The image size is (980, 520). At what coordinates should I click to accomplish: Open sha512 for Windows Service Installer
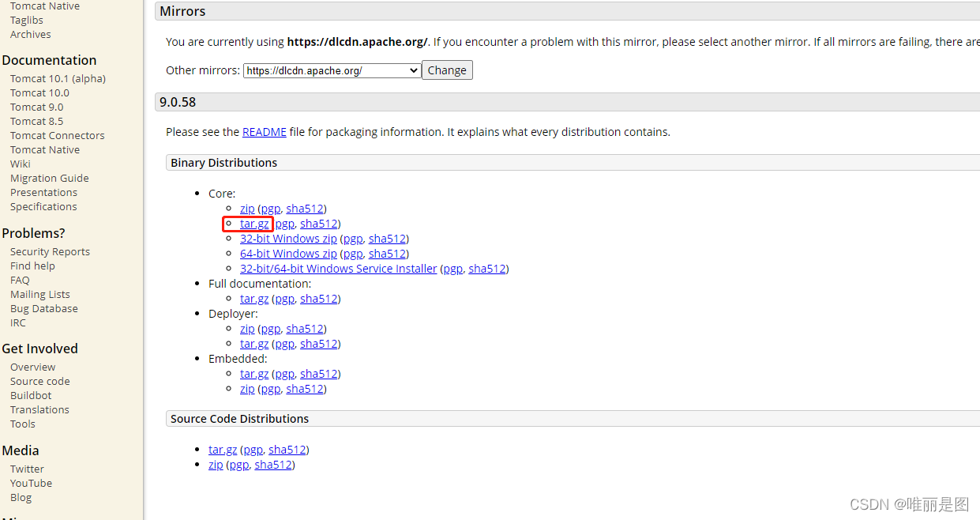tap(487, 269)
